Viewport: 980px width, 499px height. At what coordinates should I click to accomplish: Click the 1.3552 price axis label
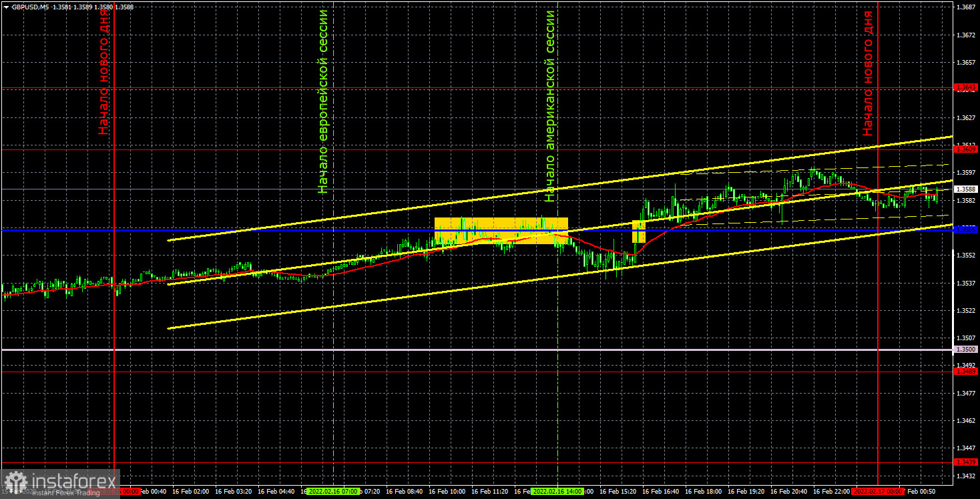965,256
